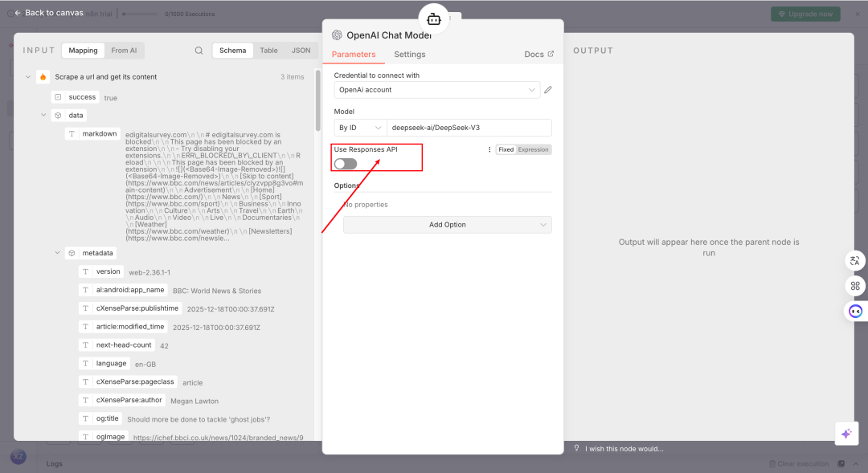Choose Fixed parameter mode
868x473 pixels.
tap(506, 149)
